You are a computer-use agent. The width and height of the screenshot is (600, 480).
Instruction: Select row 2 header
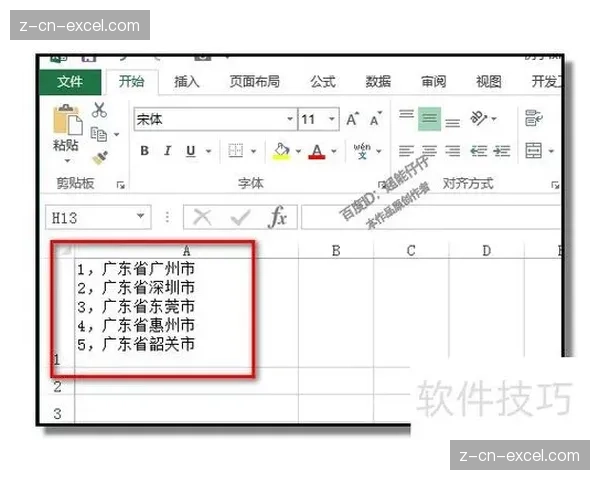(x=57, y=386)
